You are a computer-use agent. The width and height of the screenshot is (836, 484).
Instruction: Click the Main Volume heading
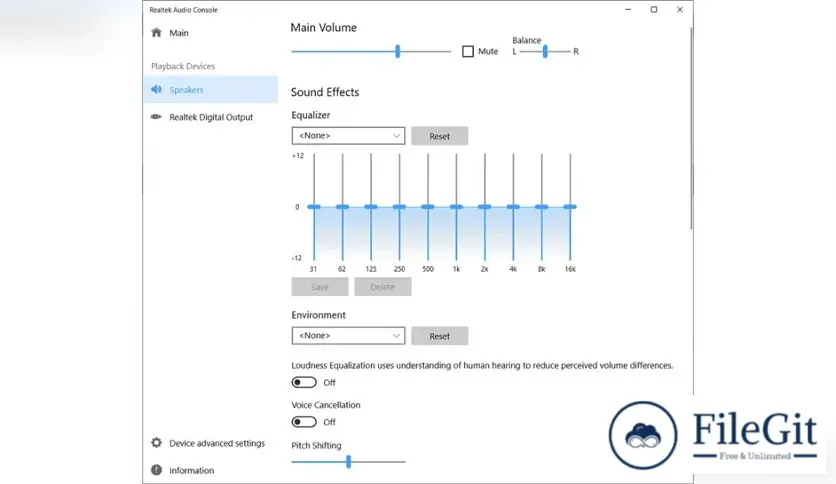tap(324, 28)
